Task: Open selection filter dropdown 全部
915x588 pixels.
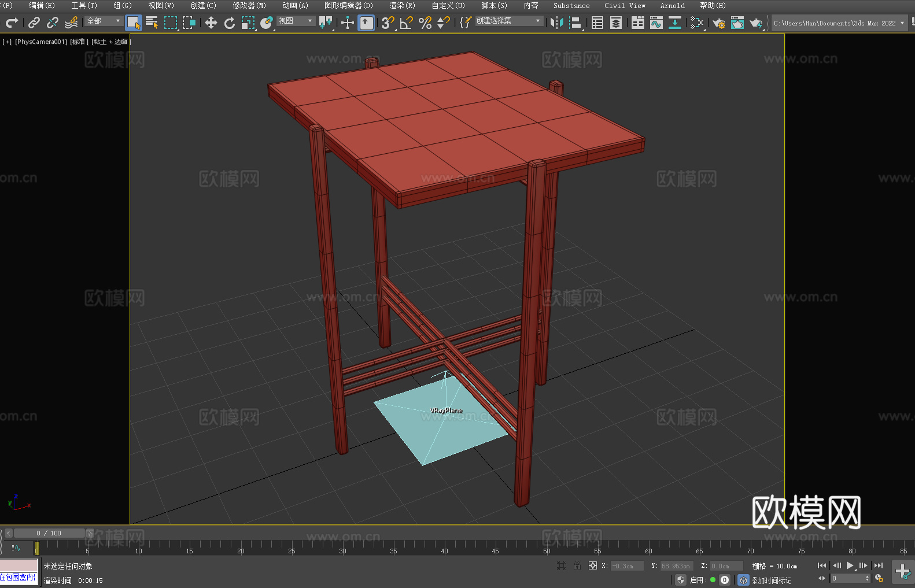Action: coord(104,21)
